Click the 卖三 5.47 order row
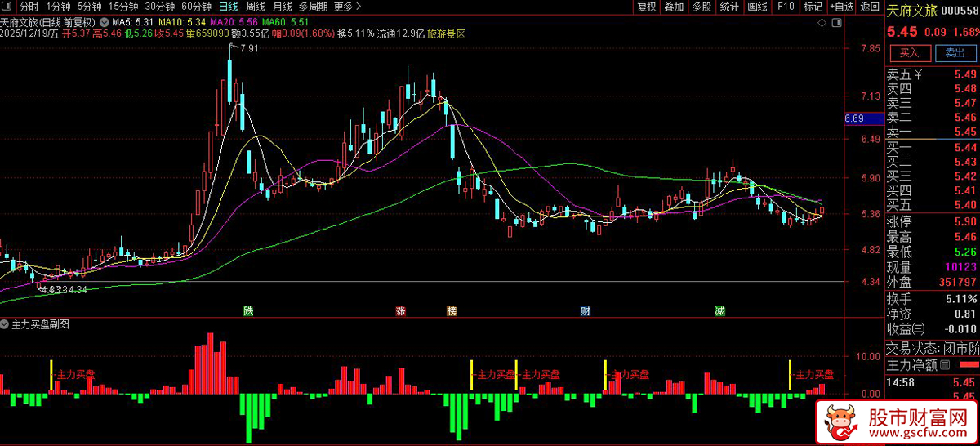The height and width of the screenshot is (446, 980). [932, 103]
